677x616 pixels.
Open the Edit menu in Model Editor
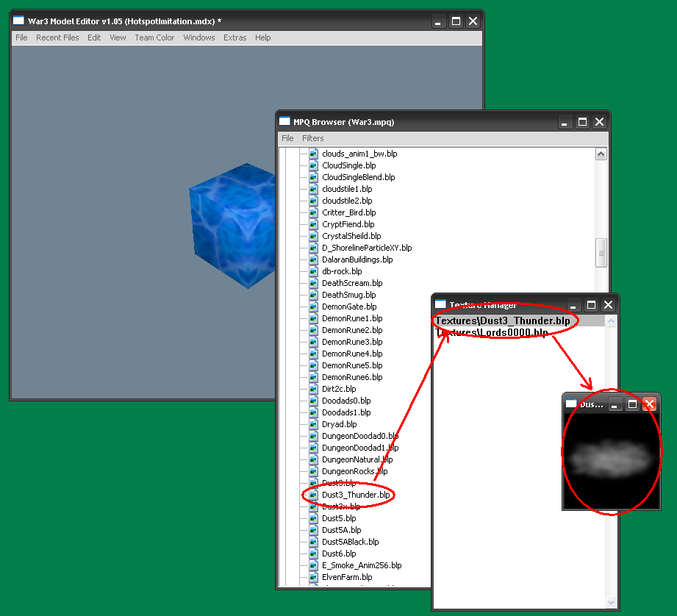coord(94,37)
